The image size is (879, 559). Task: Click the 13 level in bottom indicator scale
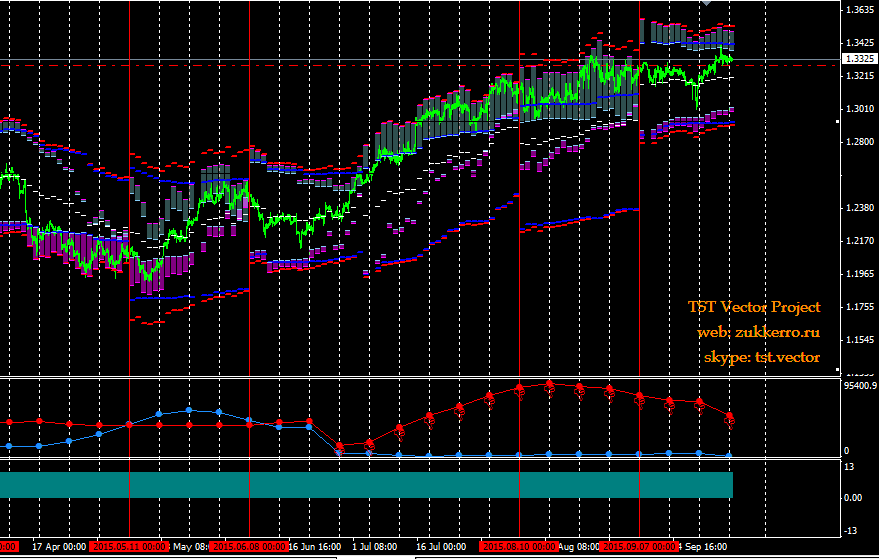tap(849, 466)
